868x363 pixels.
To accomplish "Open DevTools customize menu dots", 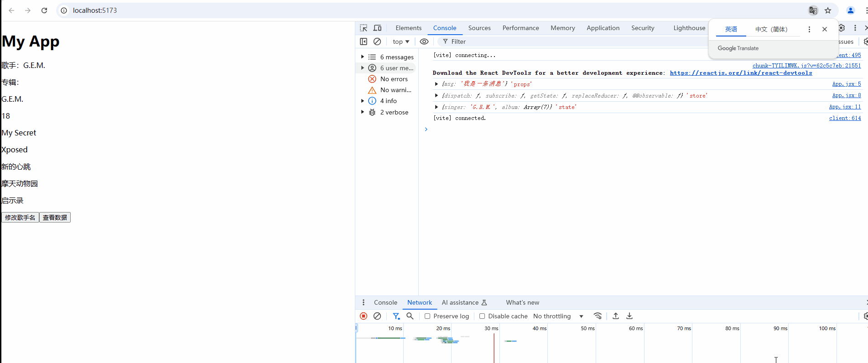I will [x=855, y=28].
